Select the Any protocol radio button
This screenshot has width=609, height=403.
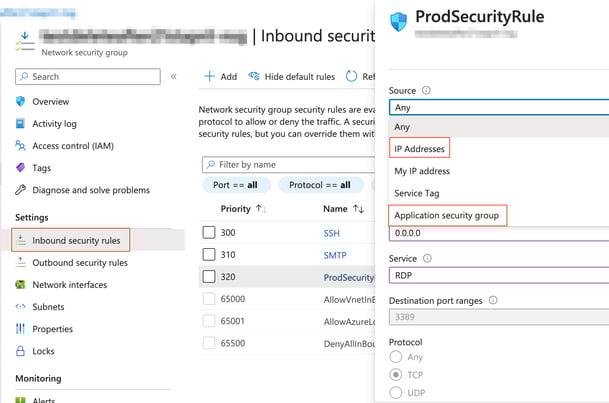click(396, 357)
